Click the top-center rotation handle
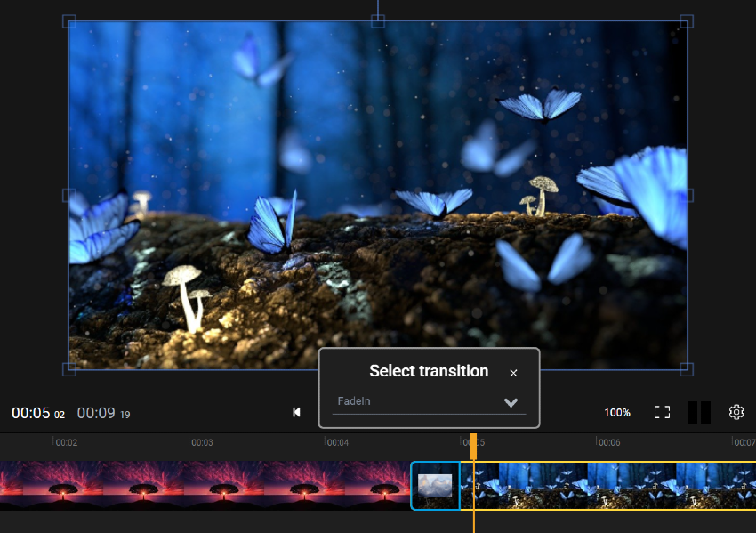Screen dimensions: 756x533 tap(378, 21)
